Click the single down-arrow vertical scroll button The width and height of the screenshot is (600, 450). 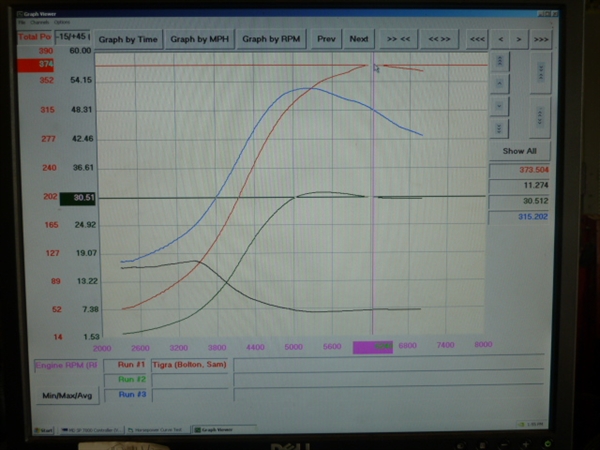499,106
